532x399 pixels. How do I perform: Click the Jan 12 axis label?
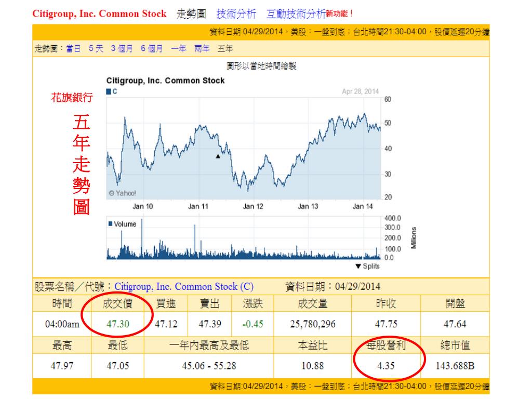pos(253,206)
